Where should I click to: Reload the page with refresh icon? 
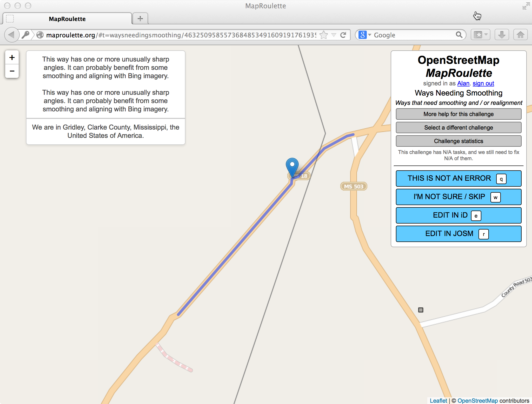(343, 35)
